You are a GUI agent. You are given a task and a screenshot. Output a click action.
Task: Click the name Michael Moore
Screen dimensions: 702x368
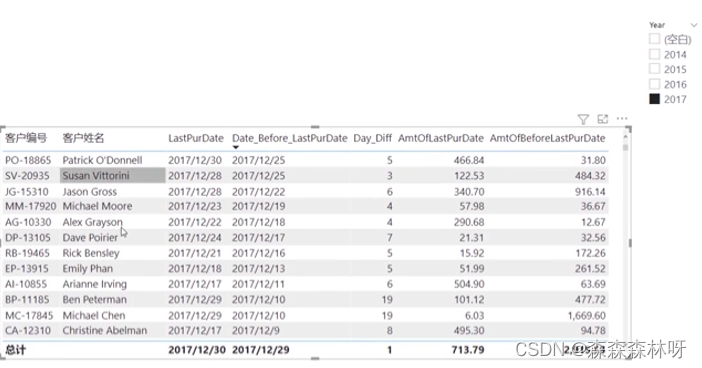97,206
